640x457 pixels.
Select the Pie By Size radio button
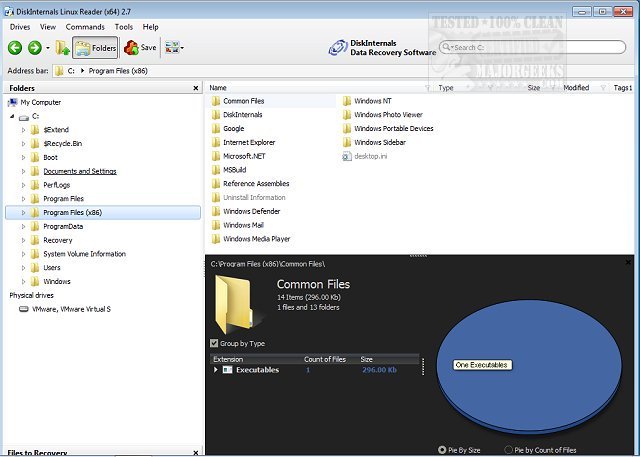click(x=442, y=450)
